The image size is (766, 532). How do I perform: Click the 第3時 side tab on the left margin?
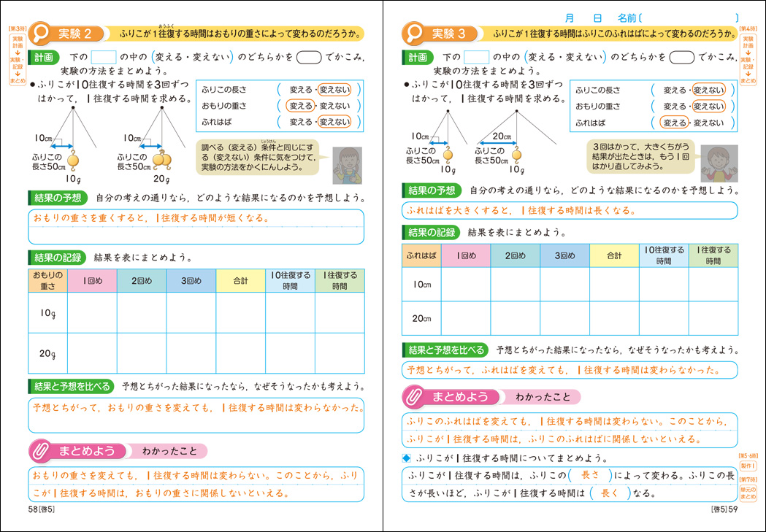tap(18, 55)
